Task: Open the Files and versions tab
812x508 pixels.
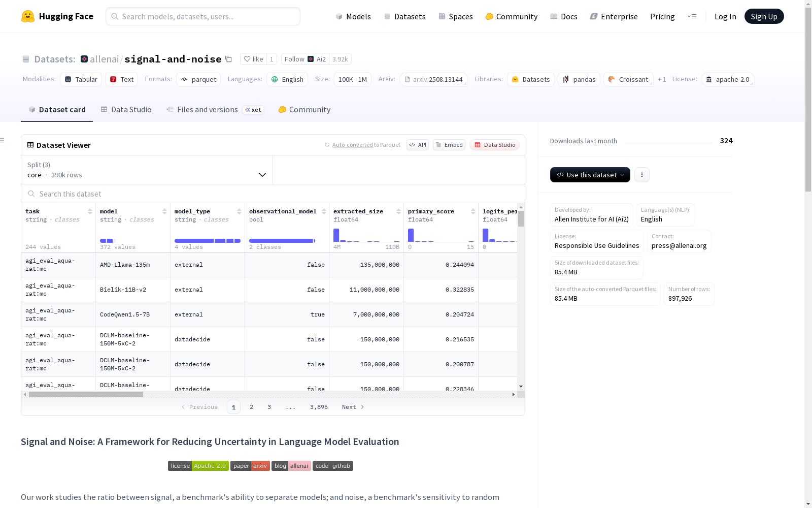Action: click(x=215, y=110)
